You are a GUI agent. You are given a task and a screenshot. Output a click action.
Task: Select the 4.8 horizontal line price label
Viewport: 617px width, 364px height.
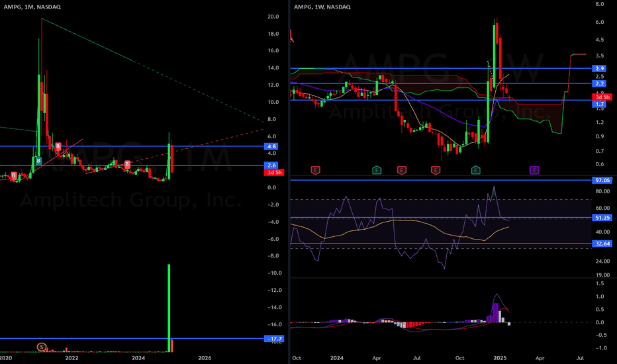271,146
